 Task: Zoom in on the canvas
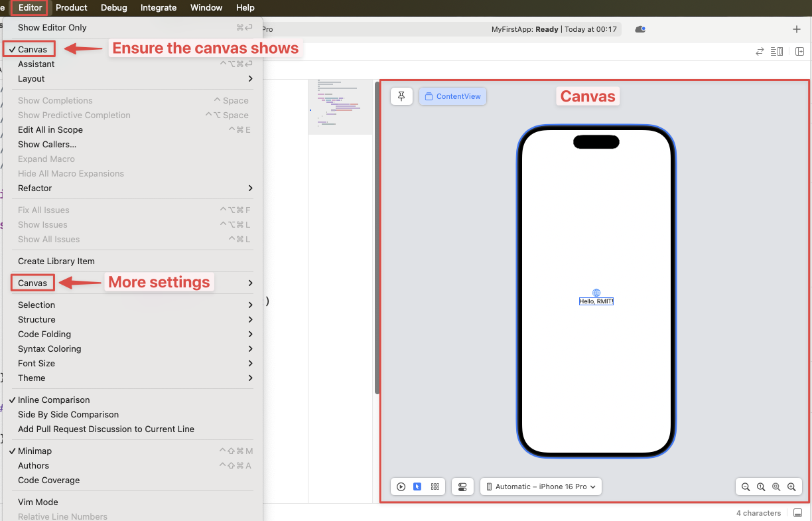(791, 486)
